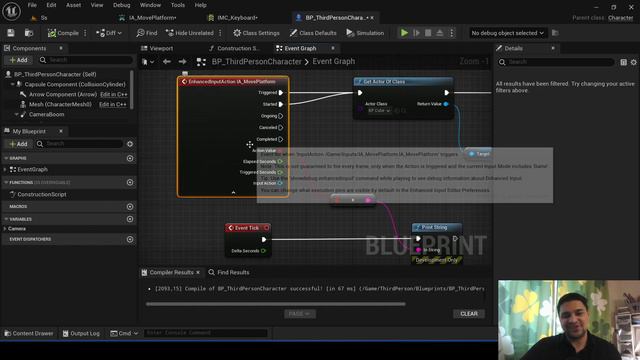The height and width of the screenshot is (360, 640).
Task: Click the Character parent class link
Action: pos(620,18)
